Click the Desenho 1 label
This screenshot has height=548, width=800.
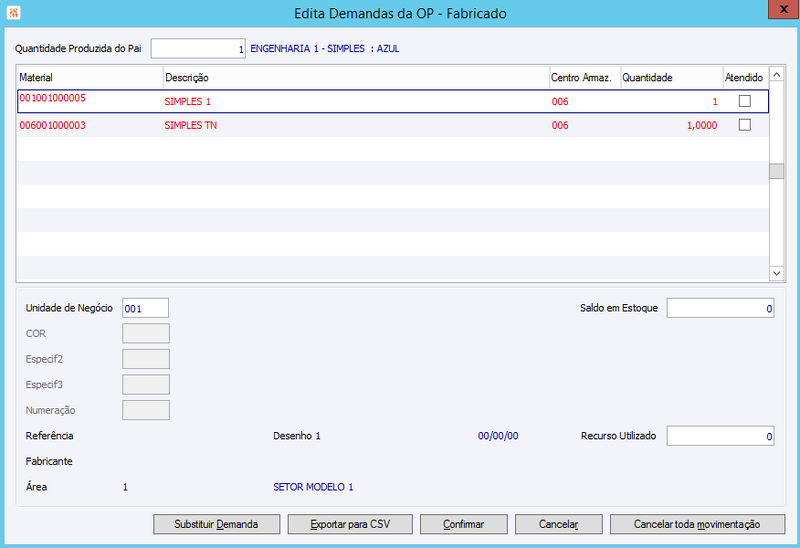click(x=296, y=436)
